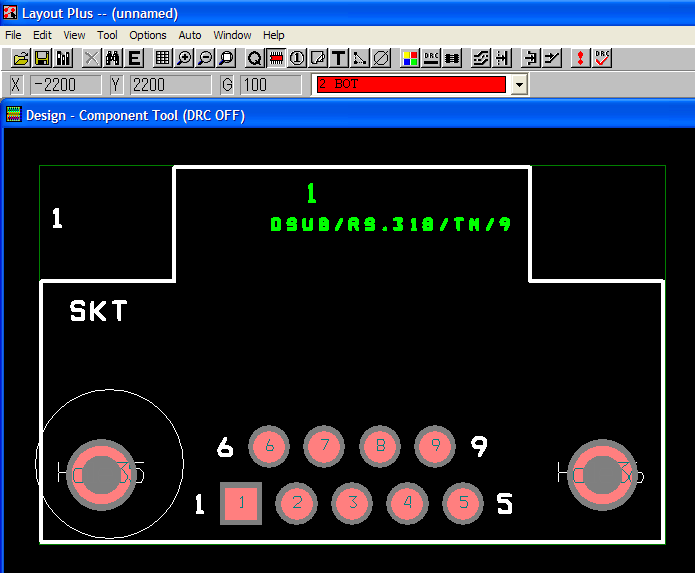Open the Library Manager icon

click(63, 58)
